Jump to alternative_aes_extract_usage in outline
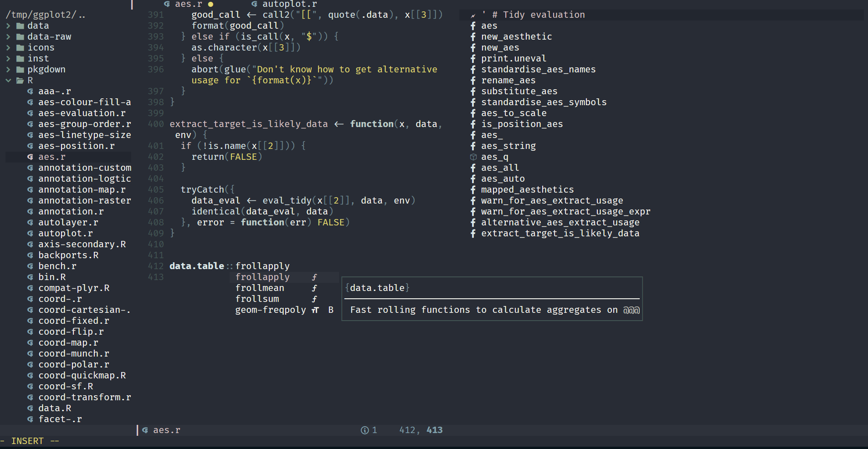The width and height of the screenshot is (868, 449). pyautogui.click(x=560, y=223)
